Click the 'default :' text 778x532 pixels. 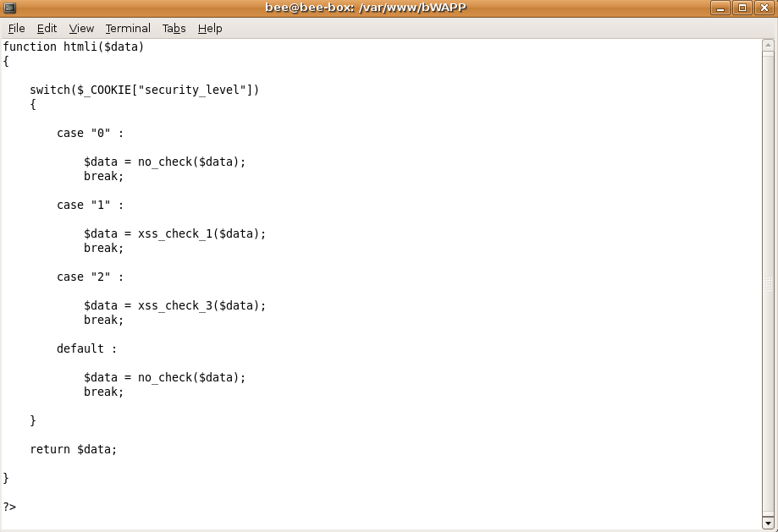tap(87, 348)
